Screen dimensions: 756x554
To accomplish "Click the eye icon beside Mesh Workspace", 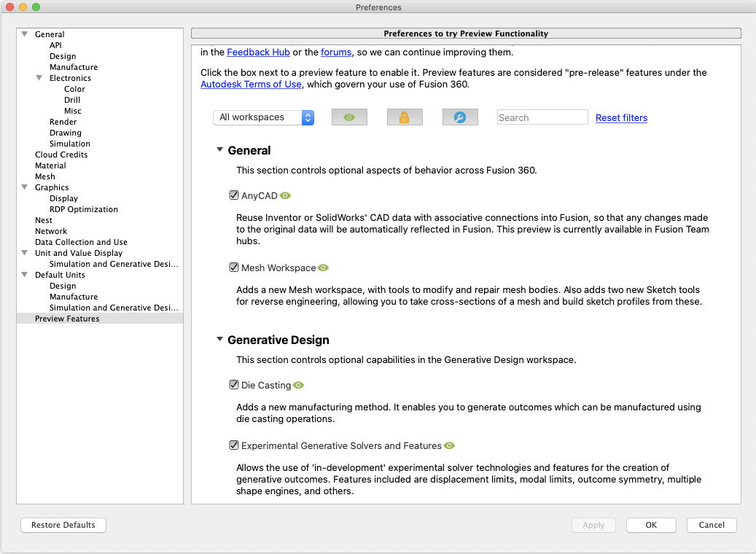I will tap(324, 268).
